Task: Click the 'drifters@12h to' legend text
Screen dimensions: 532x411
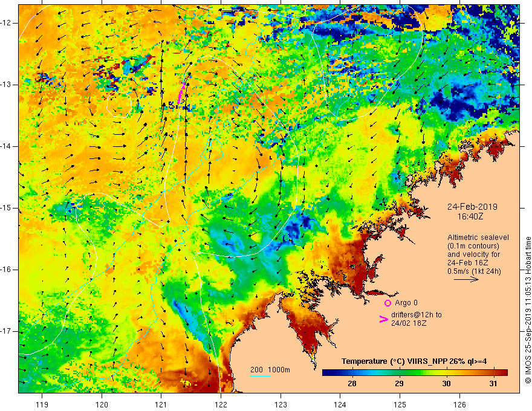Action: [x=417, y=315]
